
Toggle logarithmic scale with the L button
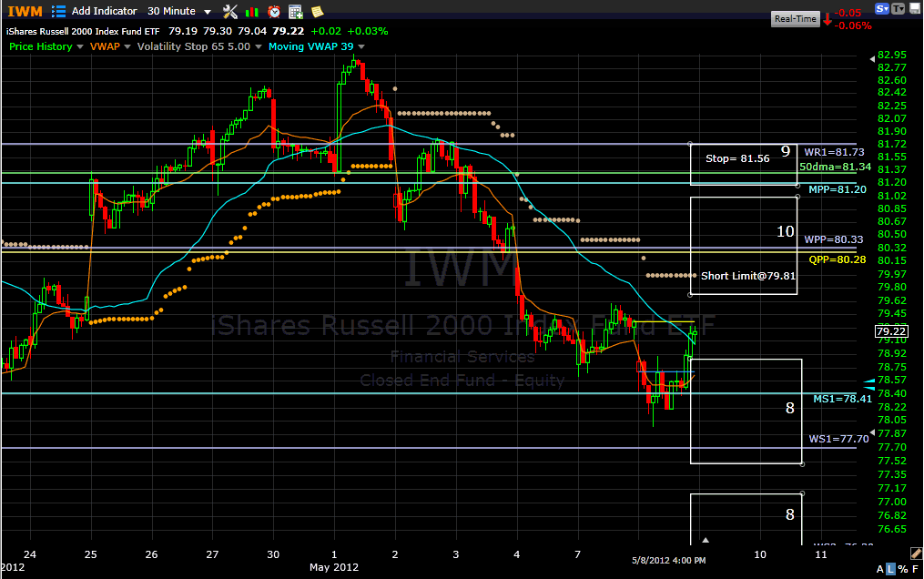tap(890, 569)
